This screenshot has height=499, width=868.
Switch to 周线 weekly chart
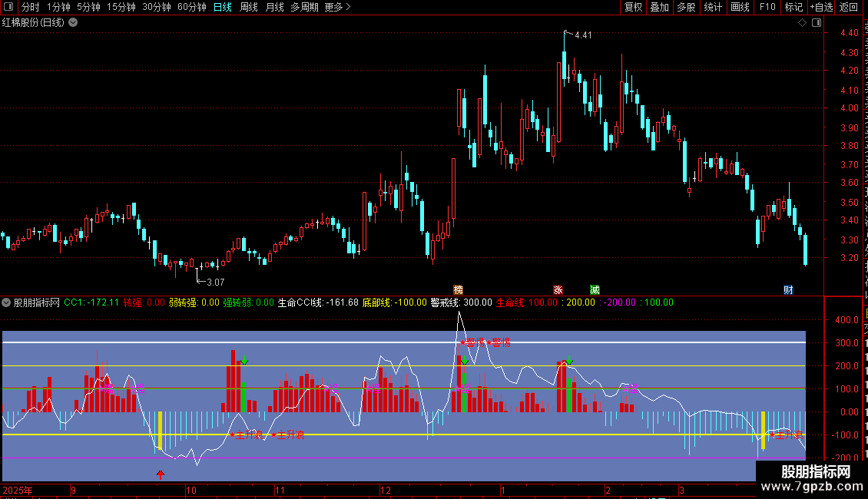249,7
